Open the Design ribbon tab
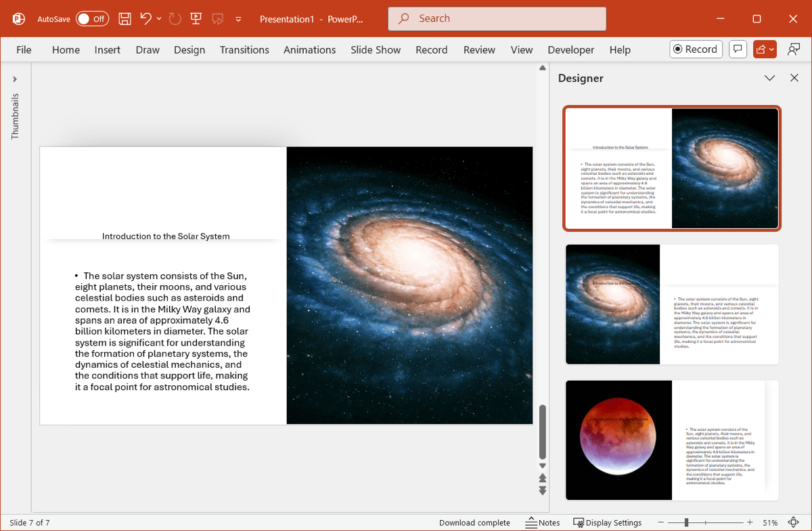Viewport: 812px width, 531px height. click(189, 49)
